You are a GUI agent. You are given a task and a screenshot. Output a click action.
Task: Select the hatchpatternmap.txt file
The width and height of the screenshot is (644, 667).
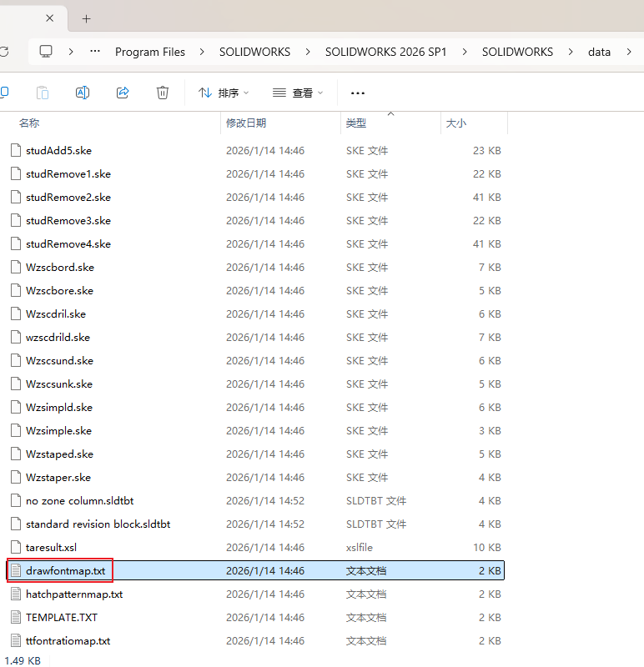pyautogui.click(x=74, y=594)
